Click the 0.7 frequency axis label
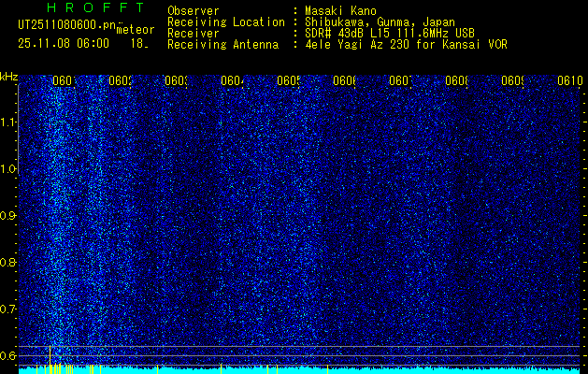 (8, 309)
